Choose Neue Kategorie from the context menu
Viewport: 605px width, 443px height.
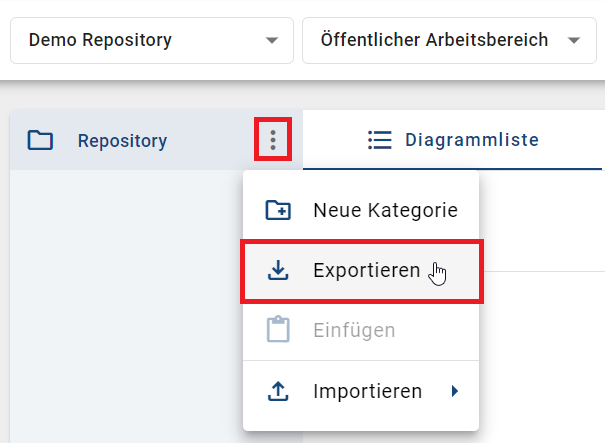coord(384,210)
